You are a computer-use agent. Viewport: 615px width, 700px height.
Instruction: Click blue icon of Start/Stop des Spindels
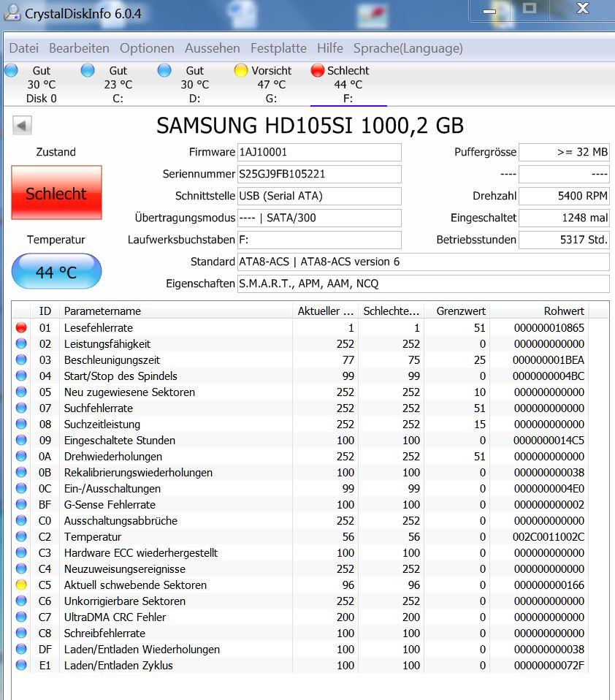tap(21, 376)
